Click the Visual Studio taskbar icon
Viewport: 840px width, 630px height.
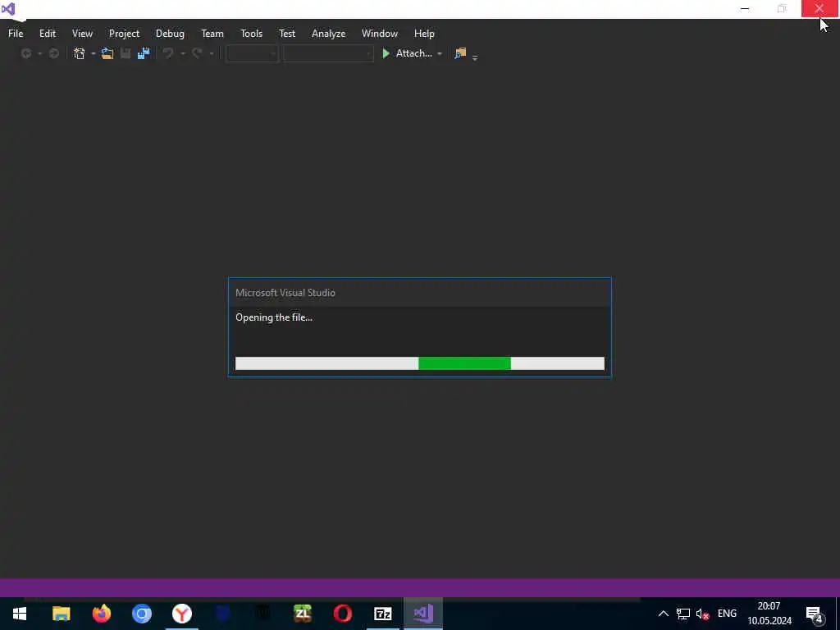click(423, 614)
